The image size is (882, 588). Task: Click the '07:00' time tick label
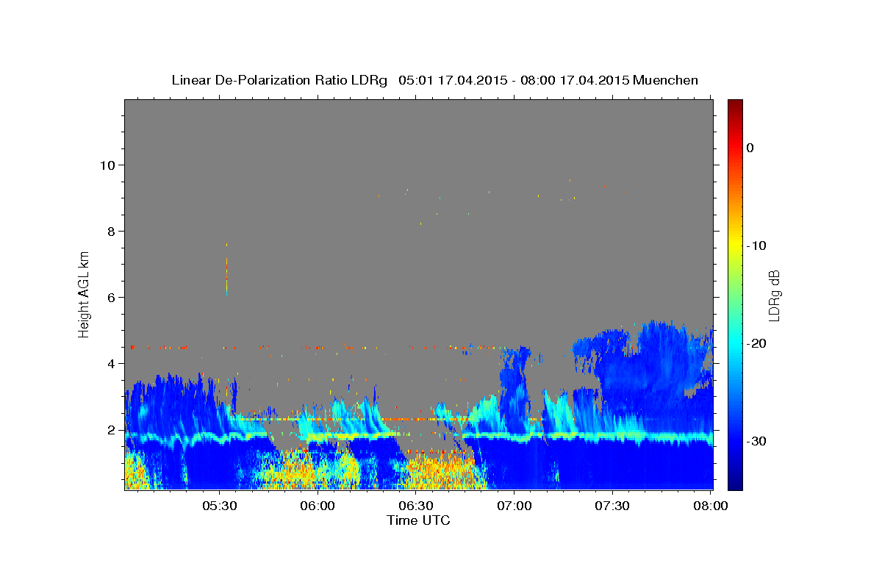pos(514,506)
